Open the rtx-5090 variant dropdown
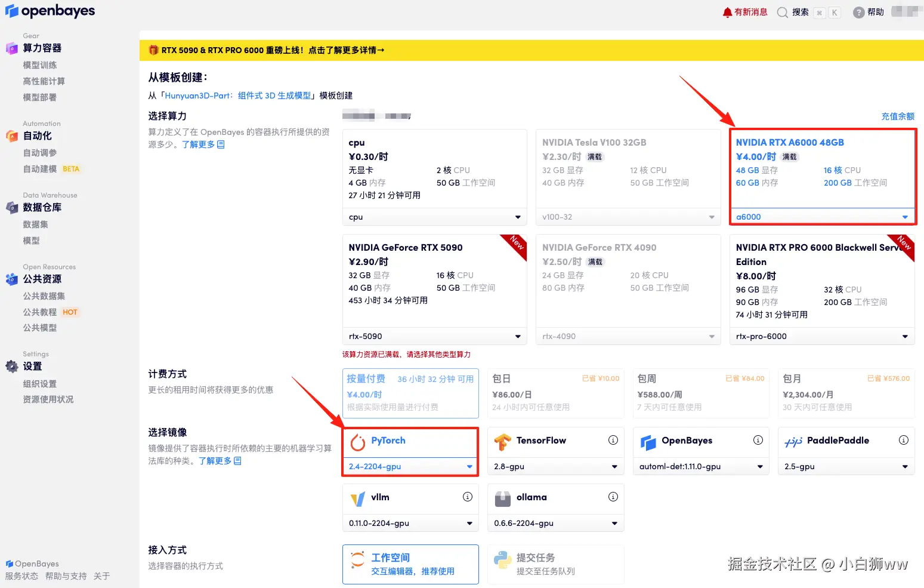Screen dimensions: 924x588 435,337
